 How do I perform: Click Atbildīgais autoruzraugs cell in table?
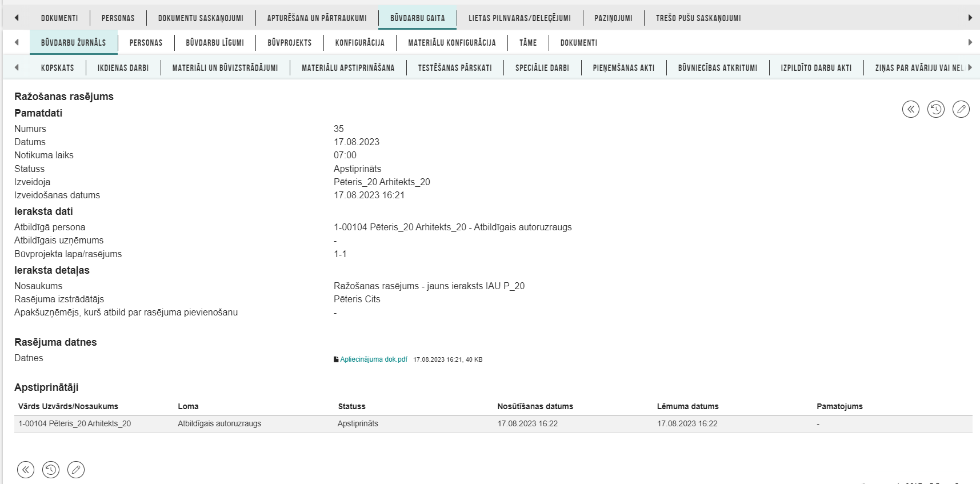tap(219, 423)
